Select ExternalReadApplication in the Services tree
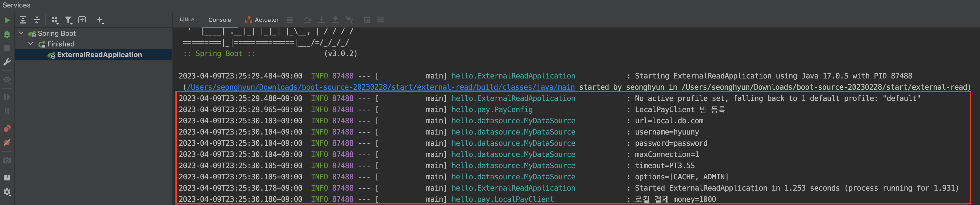Image resolution: width=980 pixels, height=205 pixels. pos(99,55)
